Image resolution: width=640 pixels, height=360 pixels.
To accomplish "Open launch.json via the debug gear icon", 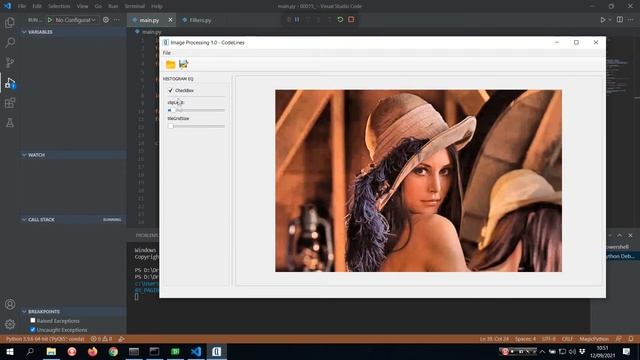I will [x=106, y=20].
